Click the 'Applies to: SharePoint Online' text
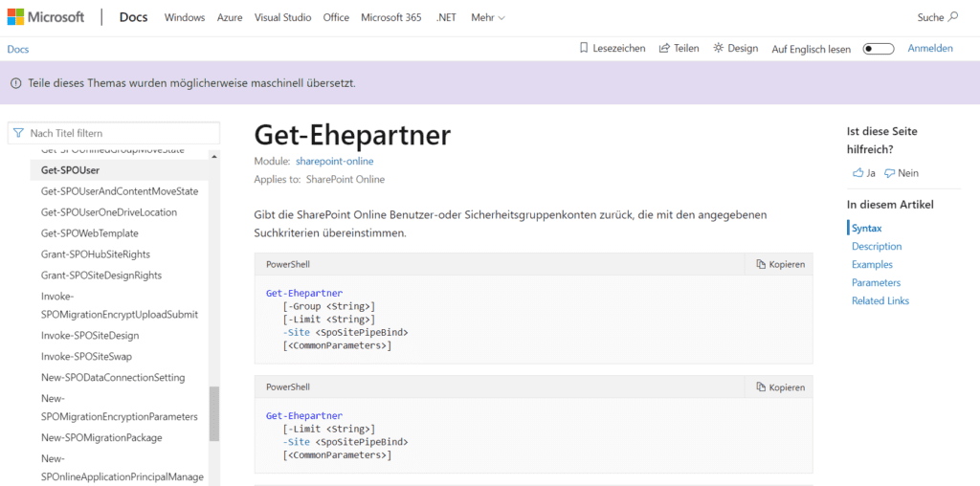This screenshot has width=980, height=486. tap(320, 179)
